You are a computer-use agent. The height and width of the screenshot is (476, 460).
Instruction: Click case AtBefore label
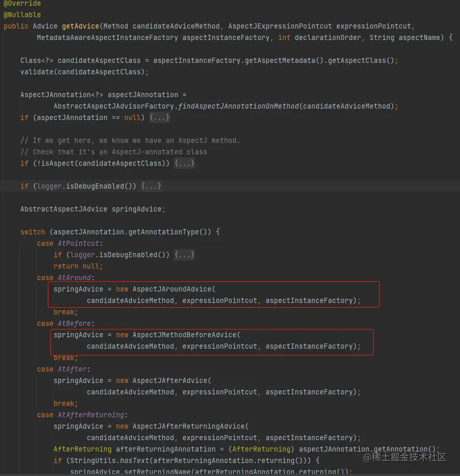tap(65, 324)
